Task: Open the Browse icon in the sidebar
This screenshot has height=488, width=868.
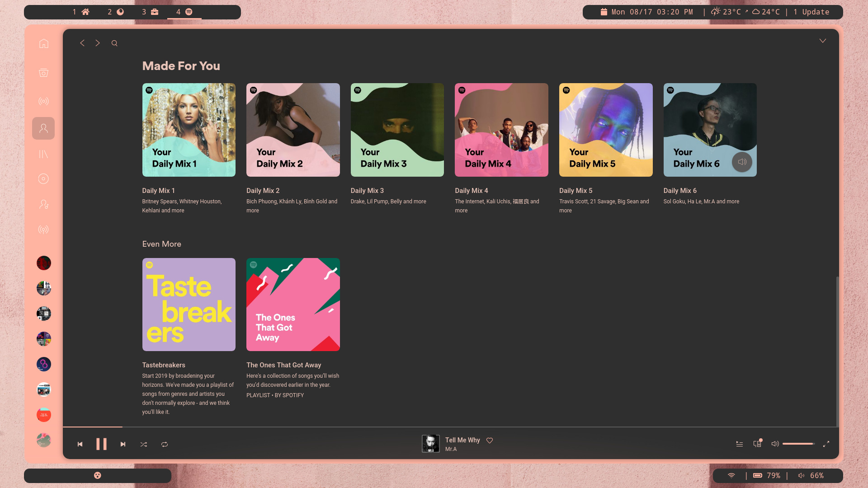Action: coord(43,73)
